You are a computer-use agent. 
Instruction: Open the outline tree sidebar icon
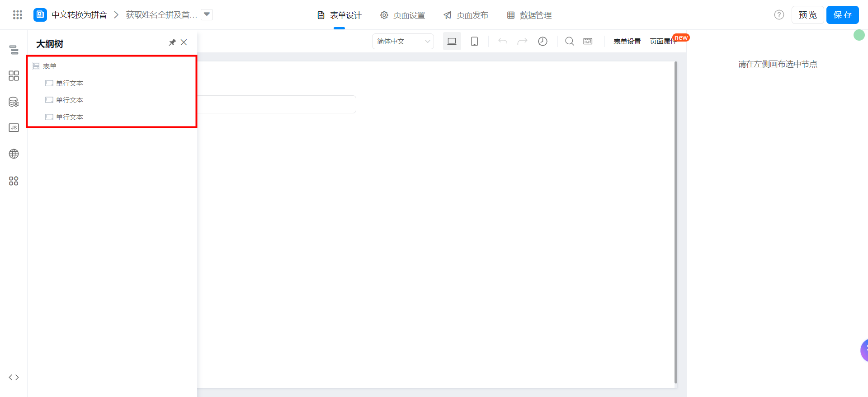tap(14, 50)
